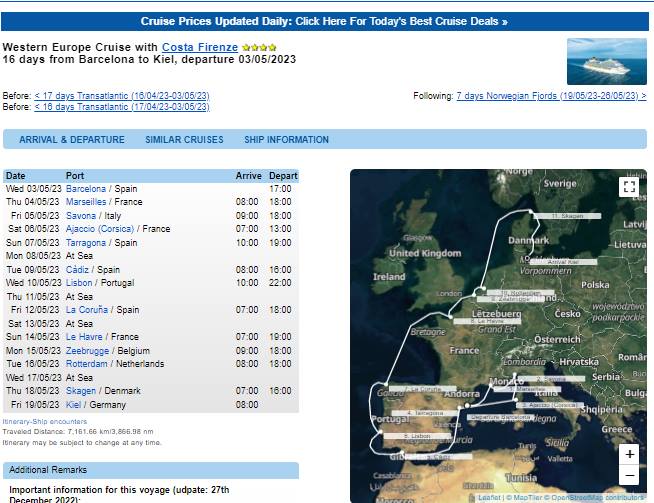
Task: Open the 7 days Norwegian Fjords link
Action: pos(551,96)
